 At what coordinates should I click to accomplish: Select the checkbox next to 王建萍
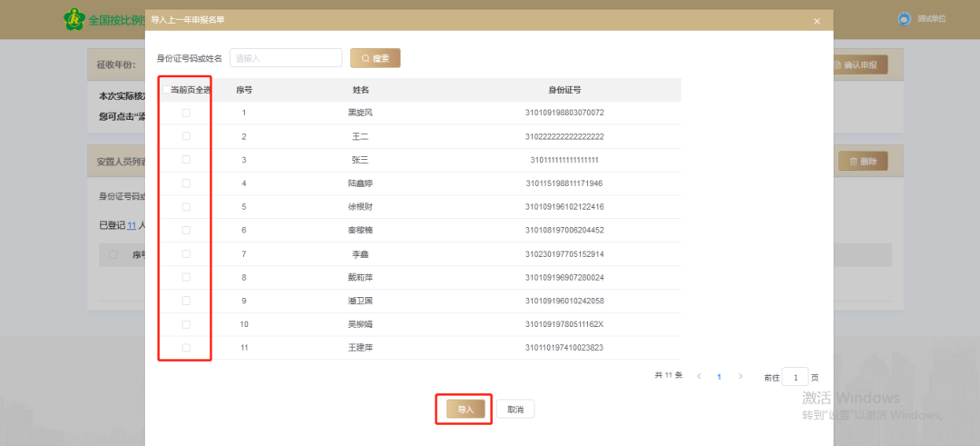[186, 348]
